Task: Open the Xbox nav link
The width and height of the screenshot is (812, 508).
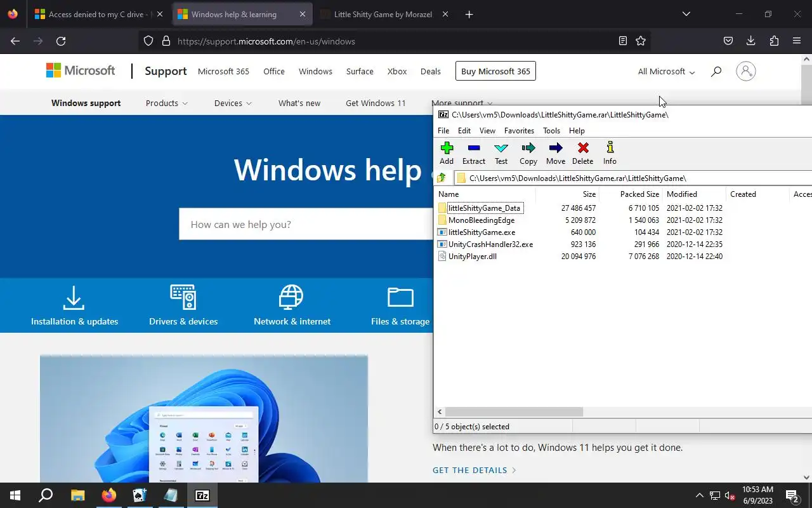Action: click(397, 71)
